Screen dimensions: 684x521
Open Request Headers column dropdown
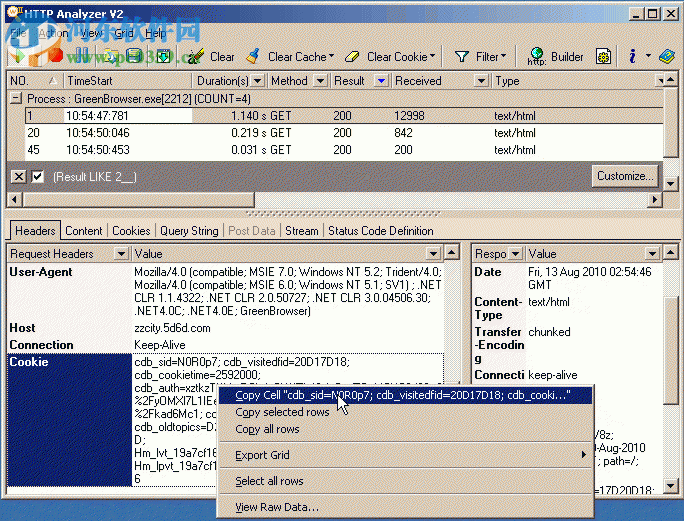point(121,254)
